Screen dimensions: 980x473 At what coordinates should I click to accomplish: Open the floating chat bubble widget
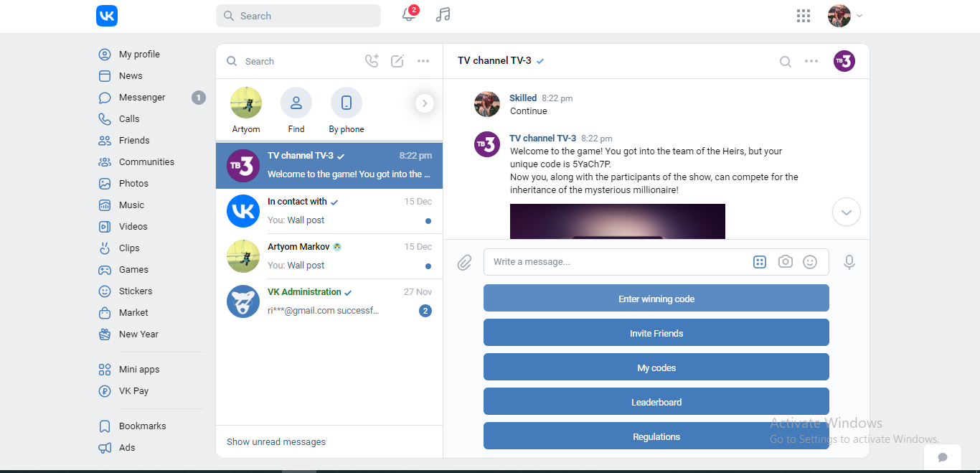click(x=943, y=457)
